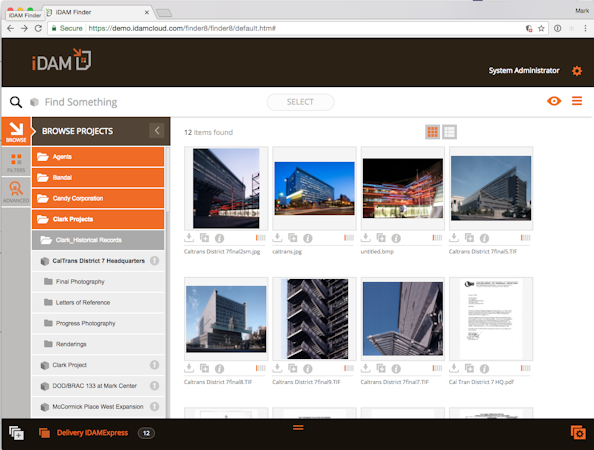
Task: Click rating bar under caltrans.jpg
Action: click(349, 238)
